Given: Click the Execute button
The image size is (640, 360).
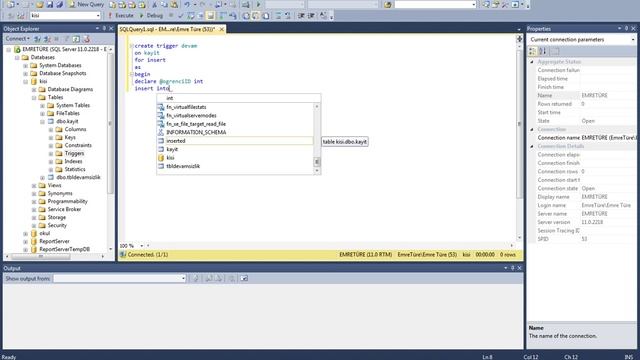Looking at the screenshot, I should [121, 16].
